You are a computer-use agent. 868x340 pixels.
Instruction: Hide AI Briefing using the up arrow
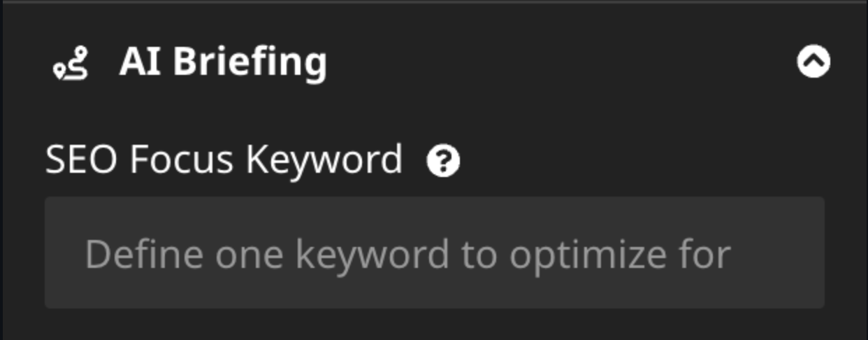click(x=813, y=62)
